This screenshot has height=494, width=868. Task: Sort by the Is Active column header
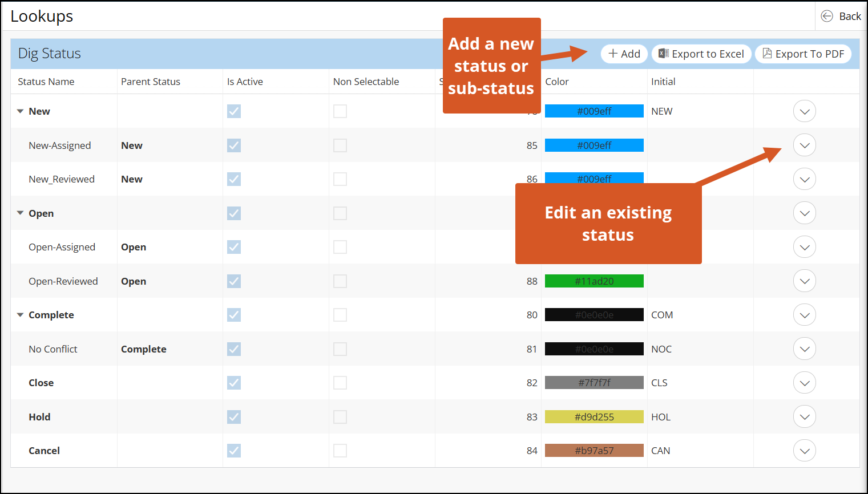point(245,82)
